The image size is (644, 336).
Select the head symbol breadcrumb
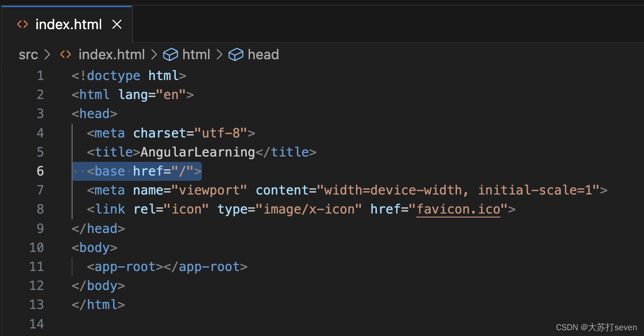tap(263, 55)
